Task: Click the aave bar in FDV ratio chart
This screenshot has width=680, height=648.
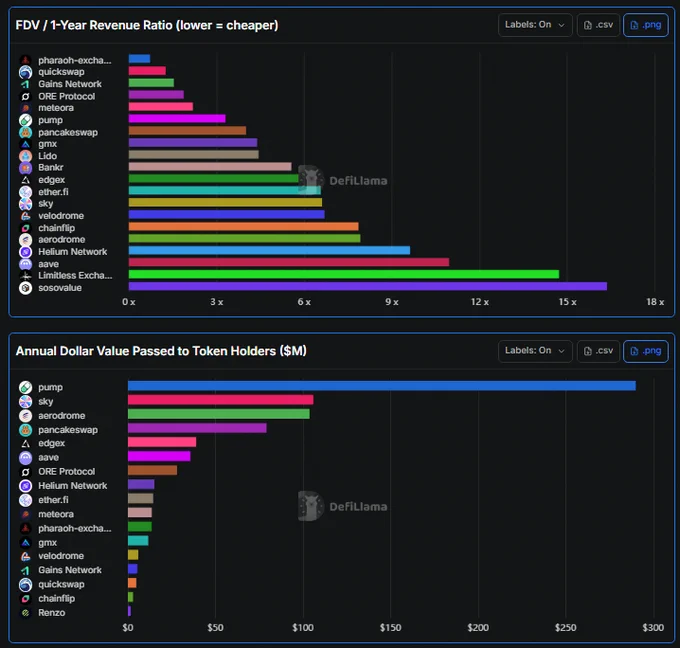Action: (x=289, y=262)
